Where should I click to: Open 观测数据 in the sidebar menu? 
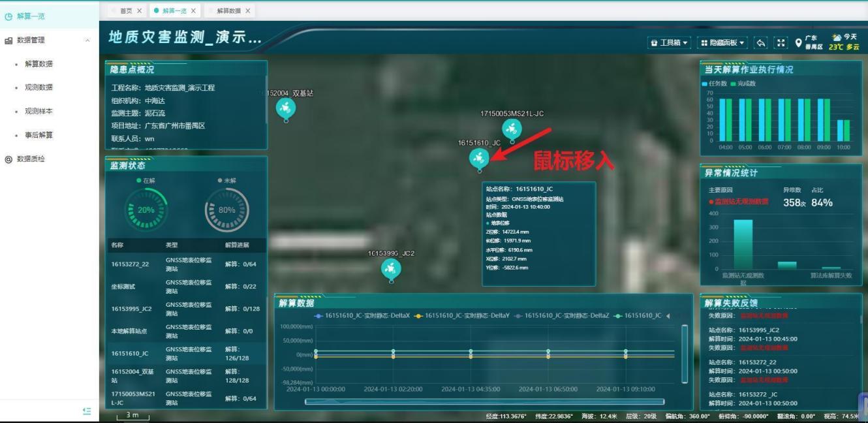tap(39, 87)
